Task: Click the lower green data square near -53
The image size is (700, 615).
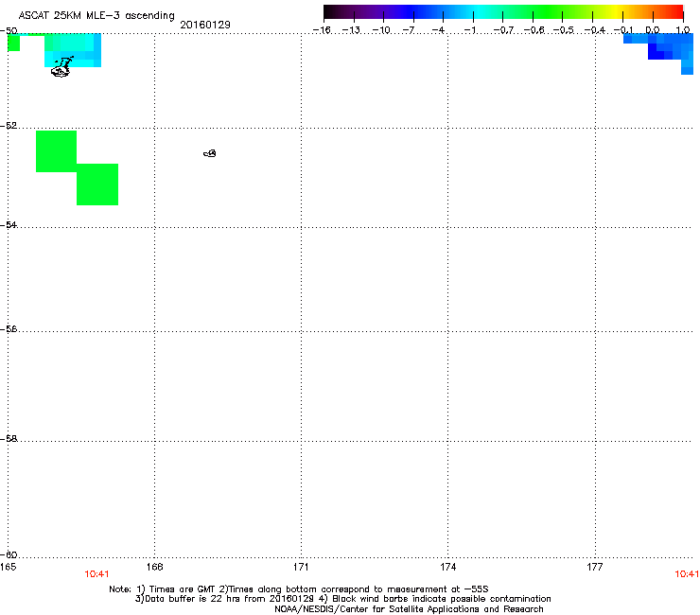Action: pos(97,184)
